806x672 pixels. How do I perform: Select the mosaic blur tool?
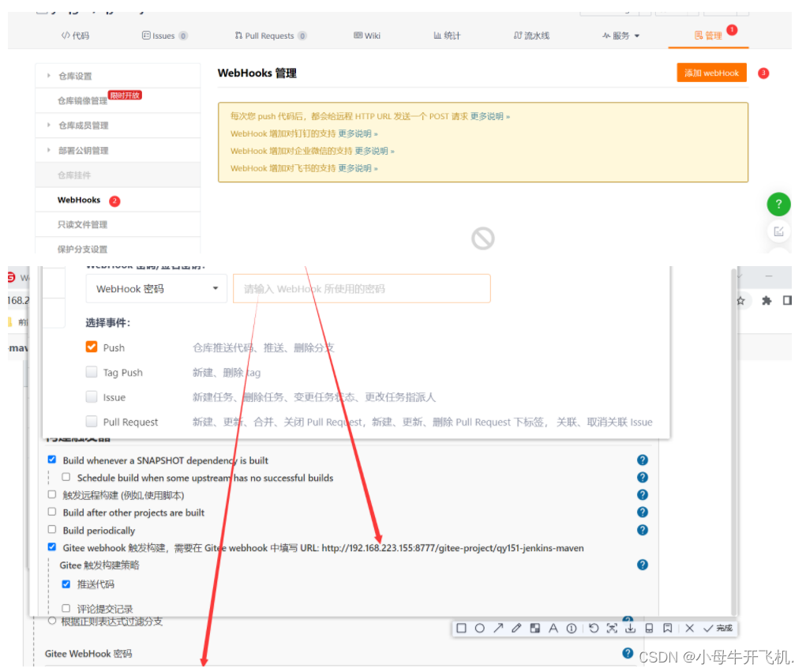535,629
